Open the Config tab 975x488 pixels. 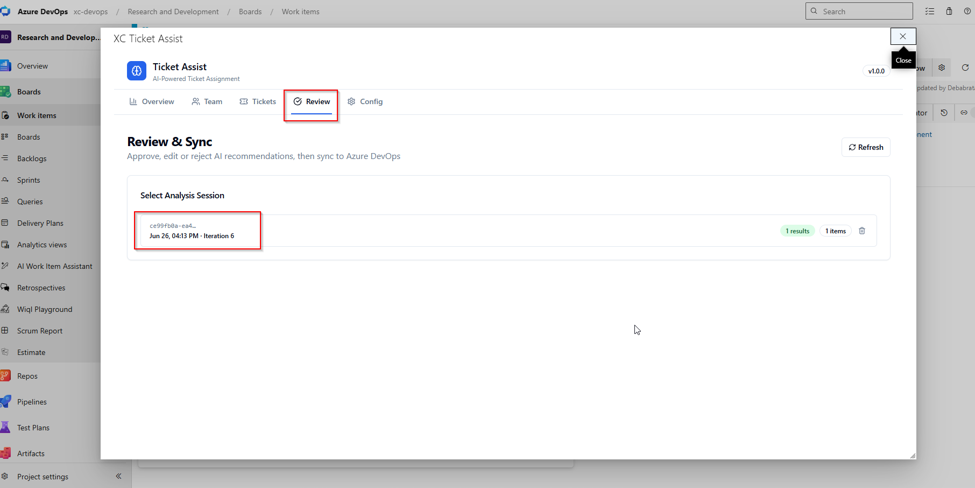365,101
